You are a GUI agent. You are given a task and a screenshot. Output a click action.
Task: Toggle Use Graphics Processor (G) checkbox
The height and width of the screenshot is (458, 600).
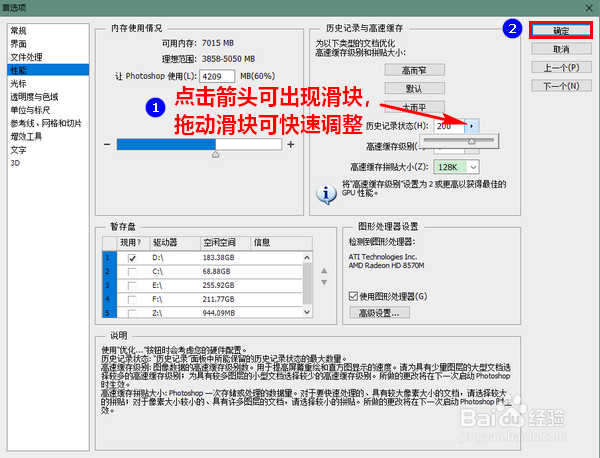click(x=353, y=296)
